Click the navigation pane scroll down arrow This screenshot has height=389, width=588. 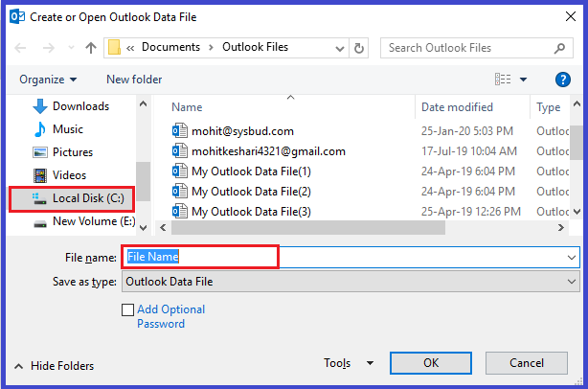tap(144, 227)
